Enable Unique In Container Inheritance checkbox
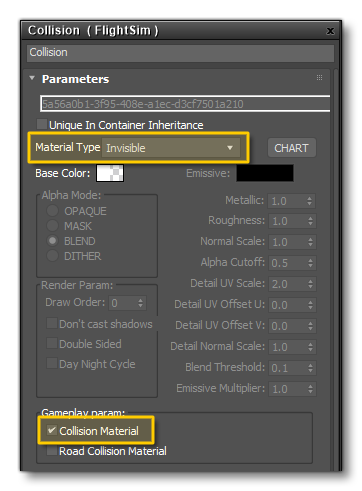The height and width of the screenshot is (491, 362). click(42, 124)
